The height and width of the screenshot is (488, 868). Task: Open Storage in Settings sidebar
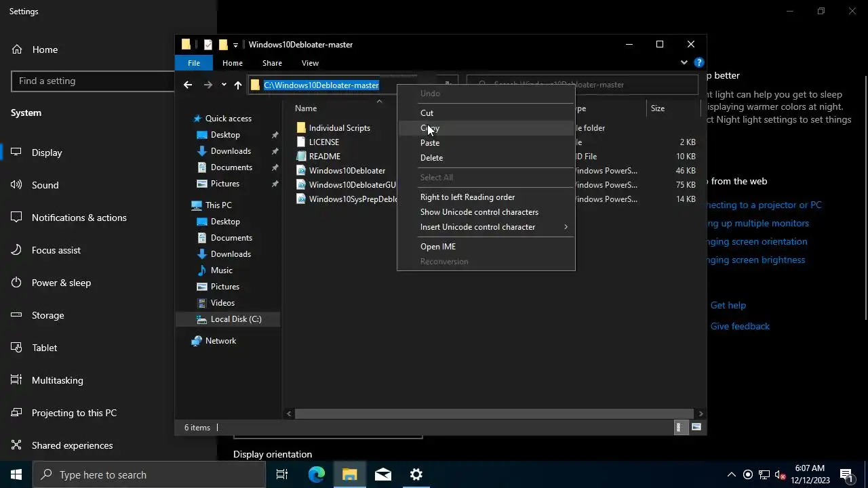47,315
